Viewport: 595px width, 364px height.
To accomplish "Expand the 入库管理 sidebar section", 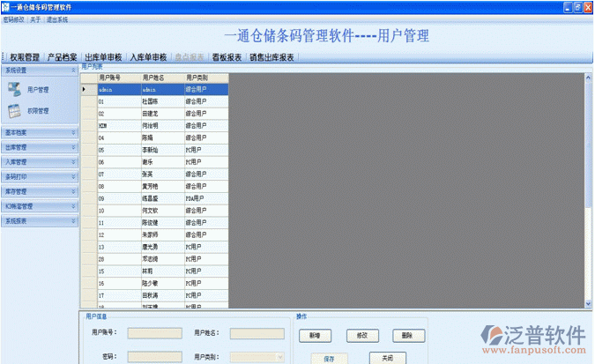I will (73, 162).
